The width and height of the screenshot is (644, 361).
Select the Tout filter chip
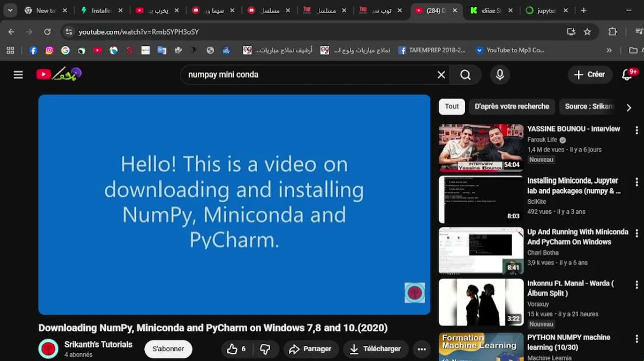452,106
